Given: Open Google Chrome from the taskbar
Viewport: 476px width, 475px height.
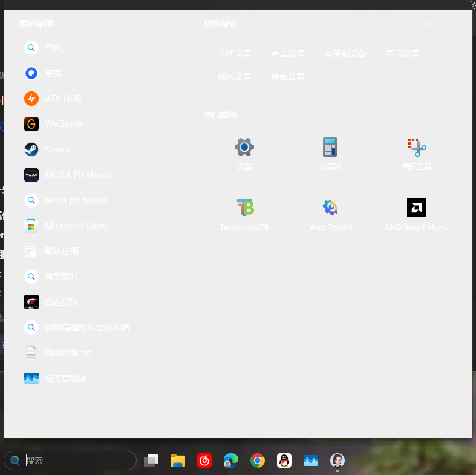Looking at the screenshot, I should [258, 460].
